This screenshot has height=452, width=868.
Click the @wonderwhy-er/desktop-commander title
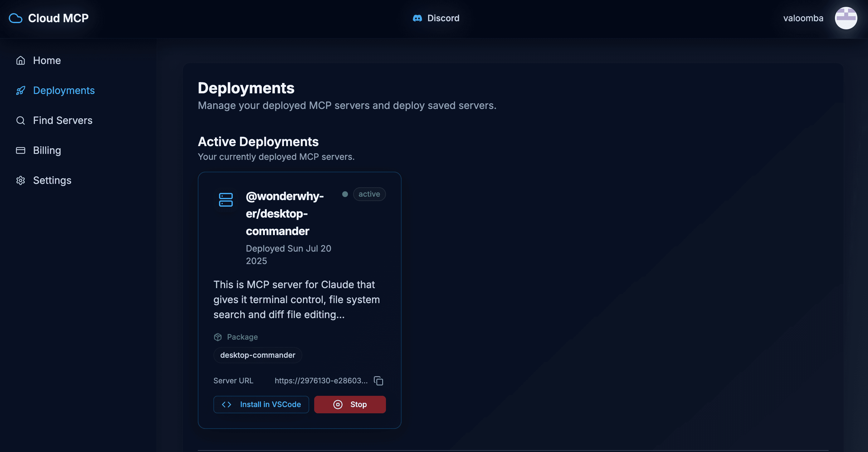coord(285,214)
